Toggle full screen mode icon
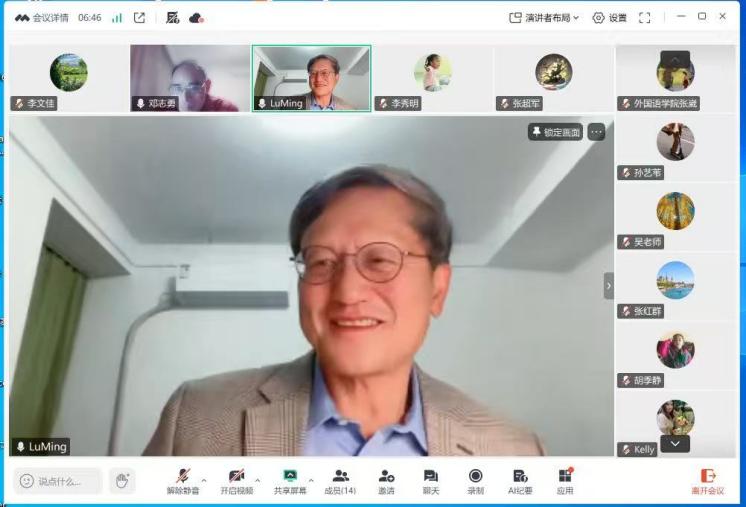Viewport: 746px width, 507px height. [x=645, y=17]
